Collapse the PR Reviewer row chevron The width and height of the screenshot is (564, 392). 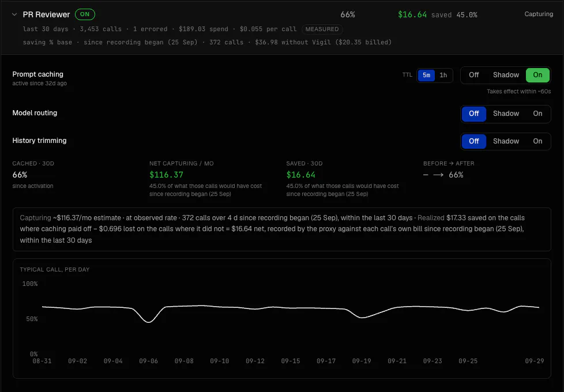click(x=14, y=14)
